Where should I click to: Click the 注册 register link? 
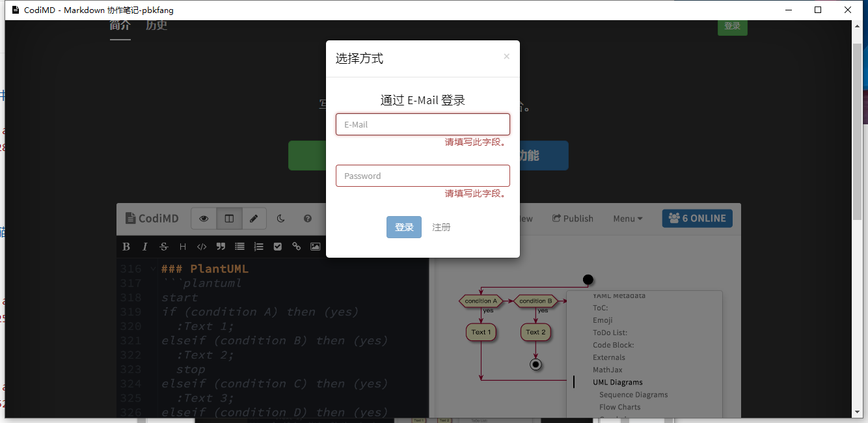(x=441, y=227)
